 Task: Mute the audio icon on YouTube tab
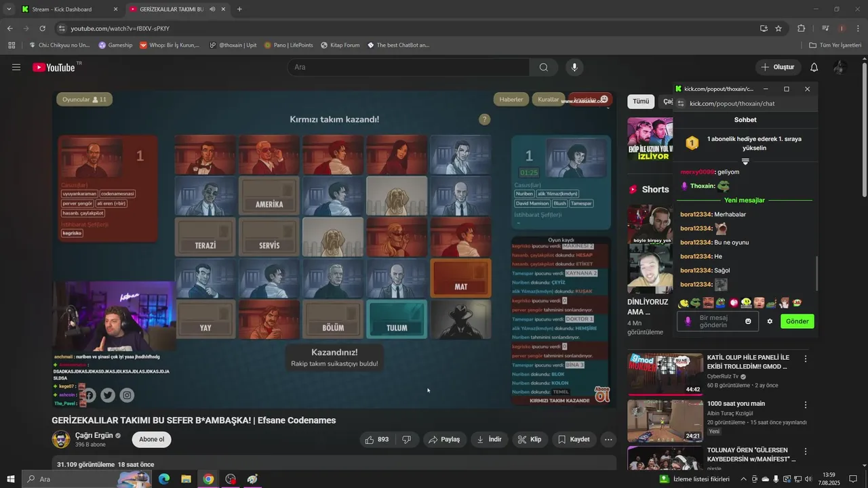(212, 9)
